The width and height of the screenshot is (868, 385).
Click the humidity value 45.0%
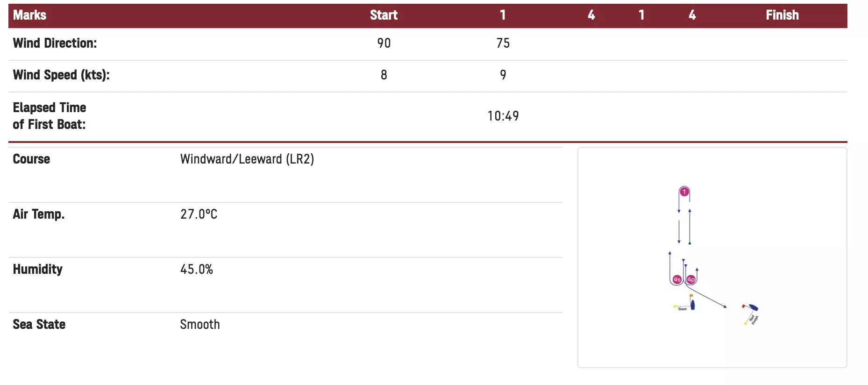pyautogui.click(x=196, y=269)
